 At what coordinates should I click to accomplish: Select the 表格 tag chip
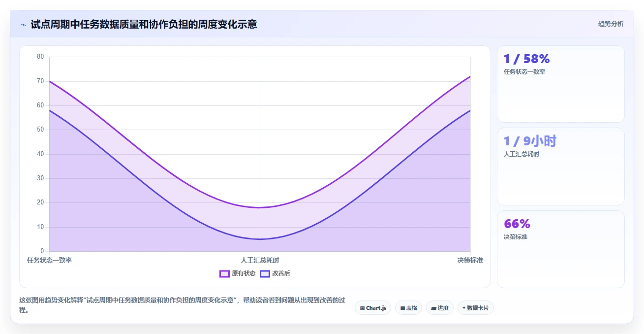point(408,308)
